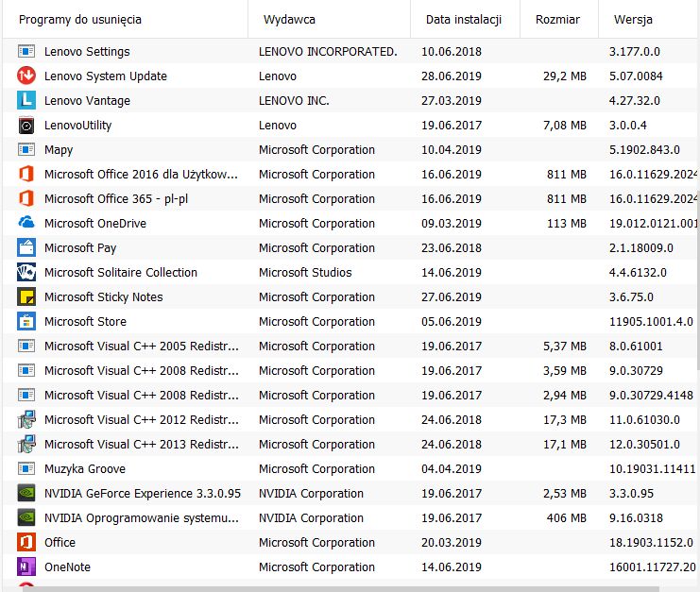The width and height of the screenshot is (700, 592).
Task: Click the Lenovo Vantage blue L icon
Action: [x=26, y=100]
